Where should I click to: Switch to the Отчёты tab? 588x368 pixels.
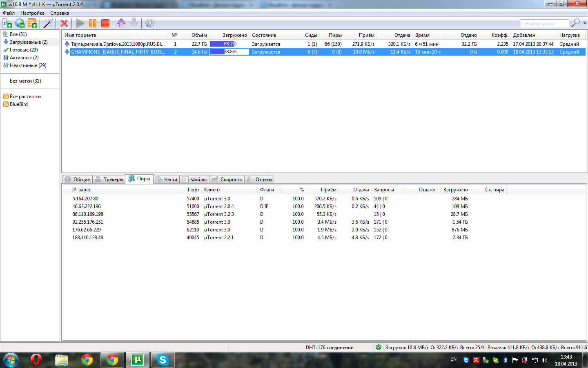[x=260, y=180]
